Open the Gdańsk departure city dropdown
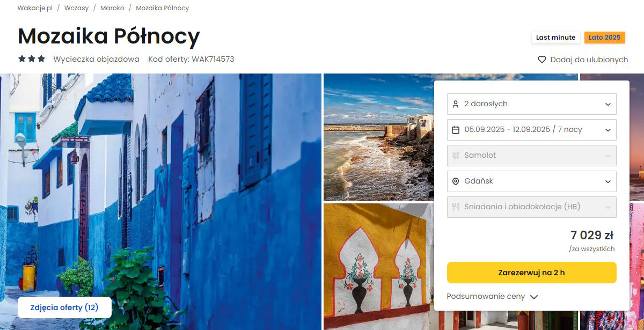 (531, 181)
